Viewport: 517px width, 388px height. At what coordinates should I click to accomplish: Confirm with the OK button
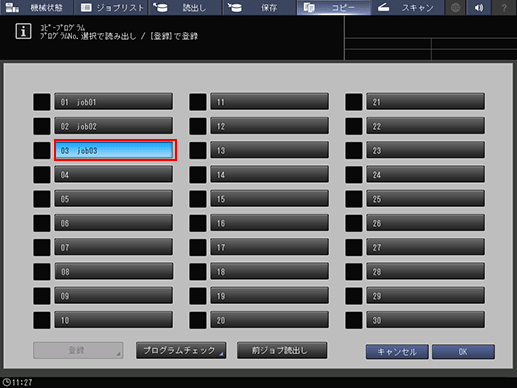pos(463,352)
